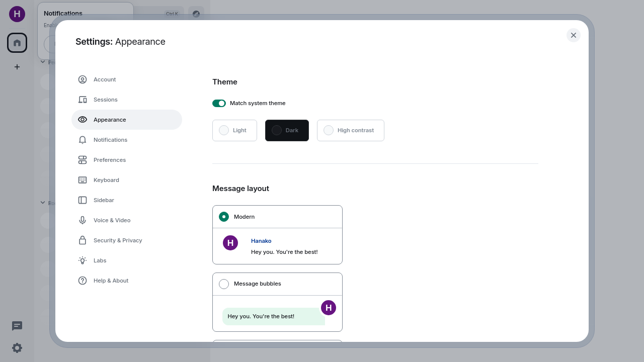Toggle Match system theme switch
Screen dimensions: 644x362
point(219,103)
